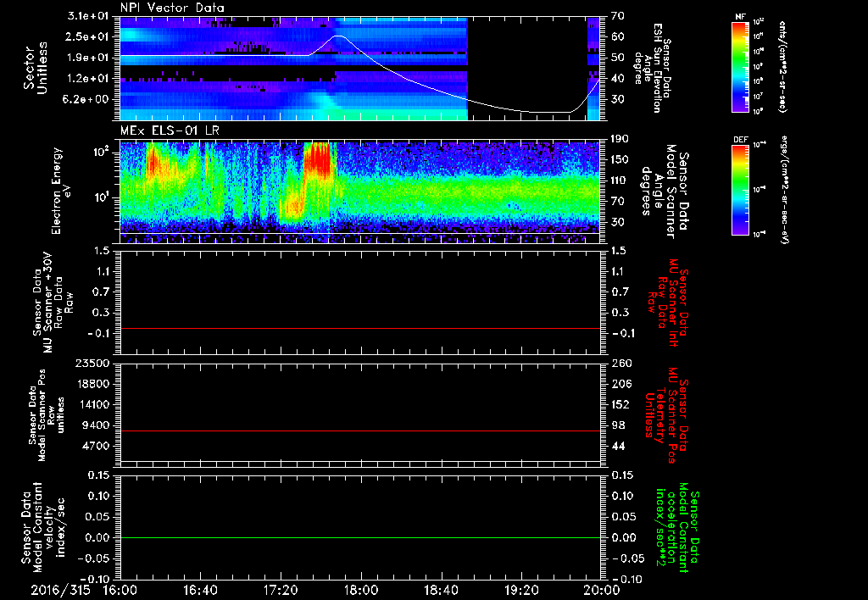Click the "2.5e+01" sector tick value
Screen dimensions: 868x600
point(88,36)
